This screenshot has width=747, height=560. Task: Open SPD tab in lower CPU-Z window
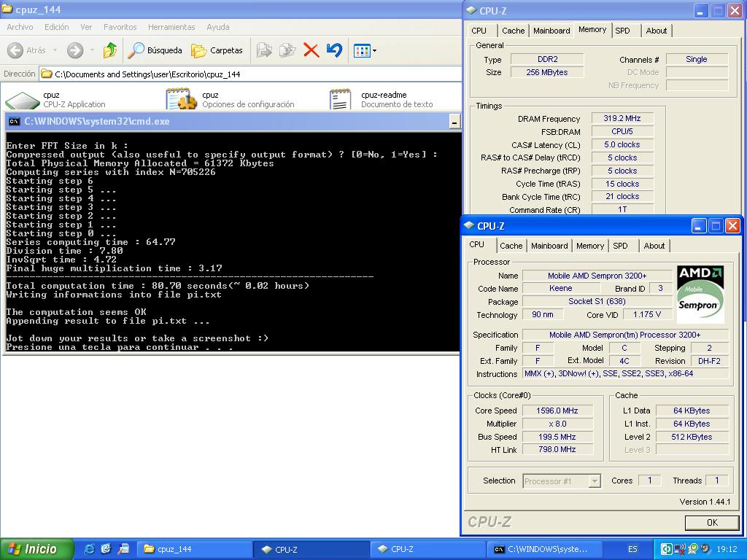tap(620, 246)
